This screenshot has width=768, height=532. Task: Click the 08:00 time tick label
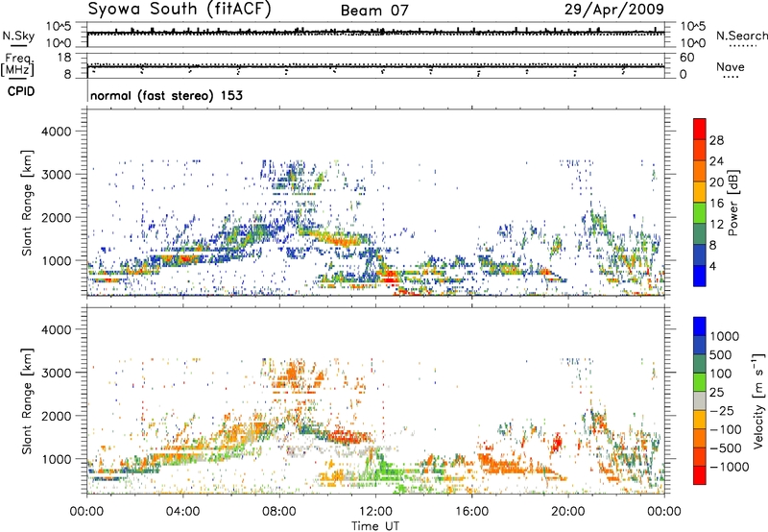coord(279,512)
